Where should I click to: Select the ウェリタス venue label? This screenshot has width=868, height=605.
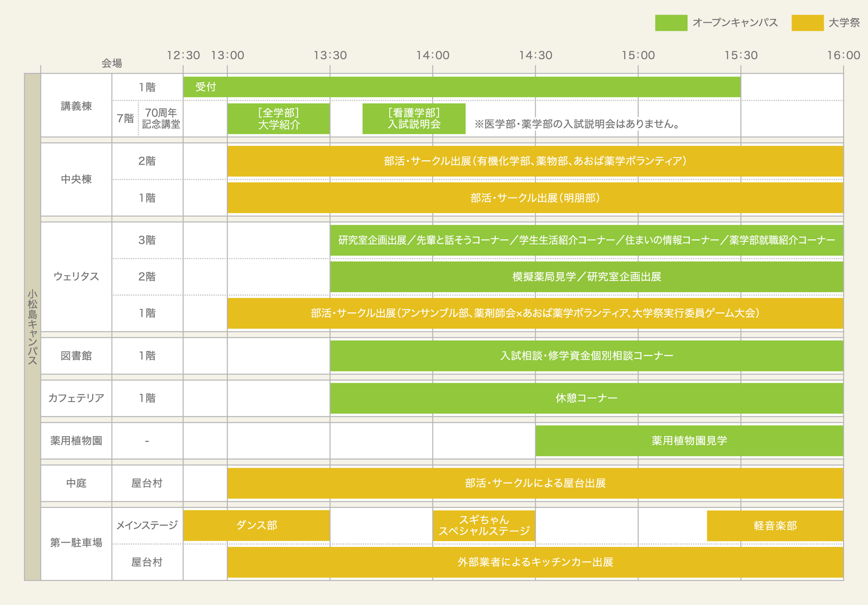[76, 276]
